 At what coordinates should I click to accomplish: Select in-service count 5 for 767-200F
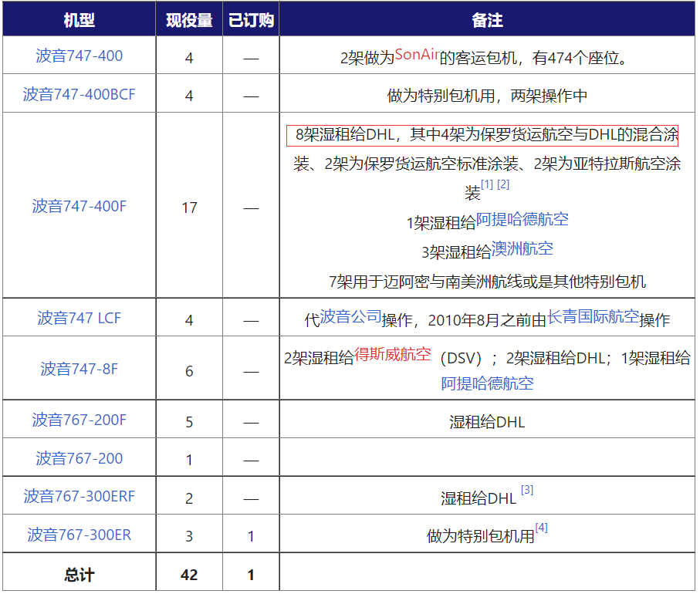pos(189,422)
